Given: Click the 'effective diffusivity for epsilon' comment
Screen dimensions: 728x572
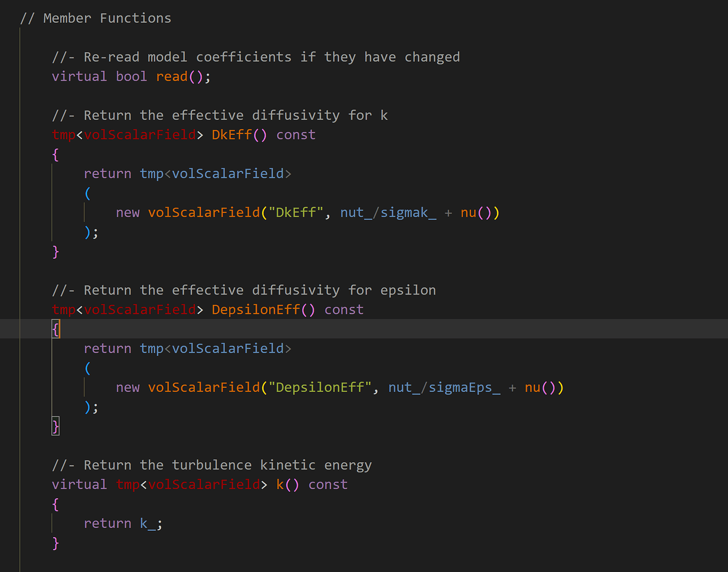Looking at the screenshot, I should point(244,291).
